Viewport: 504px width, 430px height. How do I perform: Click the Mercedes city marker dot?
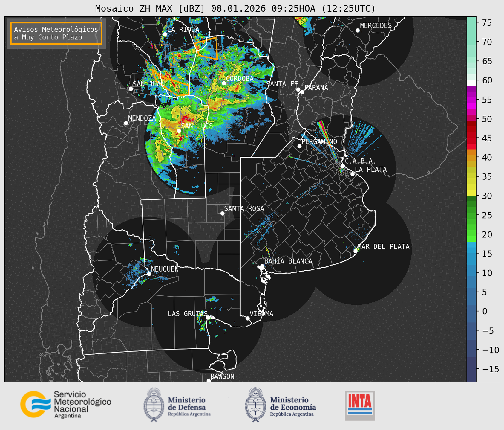pyautogui.click(x=358, y=31)
